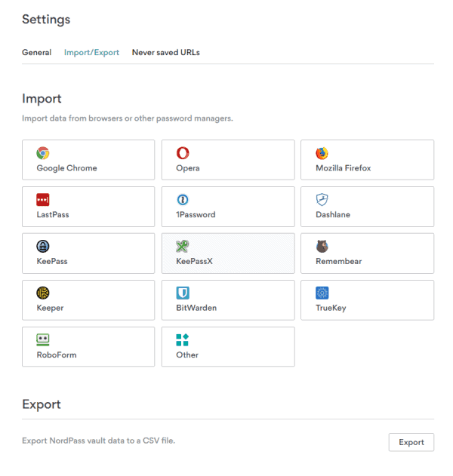This screenshot has height=476, width=453.
Task: Click the Google Chrome logo icon
Action: coord(43,153)
